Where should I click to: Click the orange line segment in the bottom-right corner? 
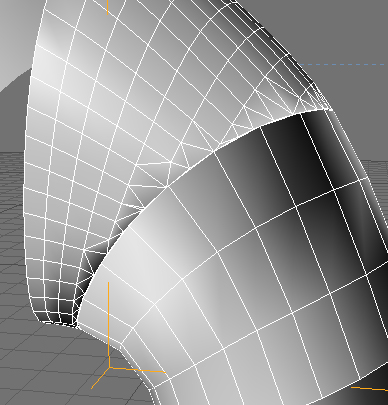click(x=369, y=389)
